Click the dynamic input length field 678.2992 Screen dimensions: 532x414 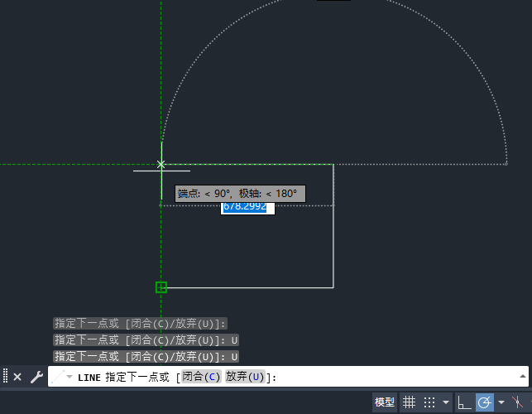(x=247, y=207)
